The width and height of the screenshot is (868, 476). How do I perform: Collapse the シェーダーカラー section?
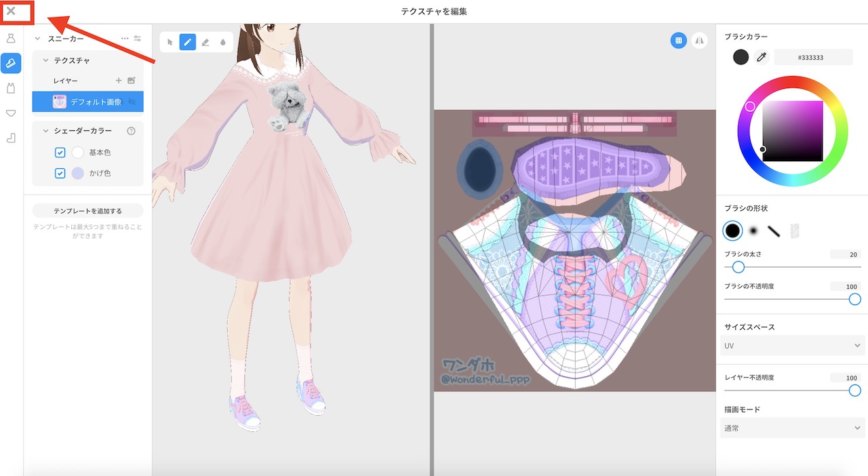[45, 130]
